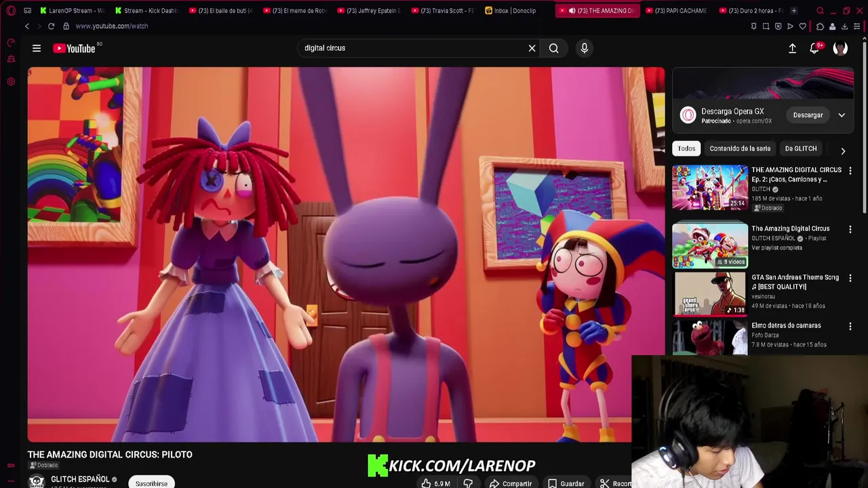Screen dimensions: 868x488
Task: Click Ver playlist completa link
Action: click(x=776, y=248)
